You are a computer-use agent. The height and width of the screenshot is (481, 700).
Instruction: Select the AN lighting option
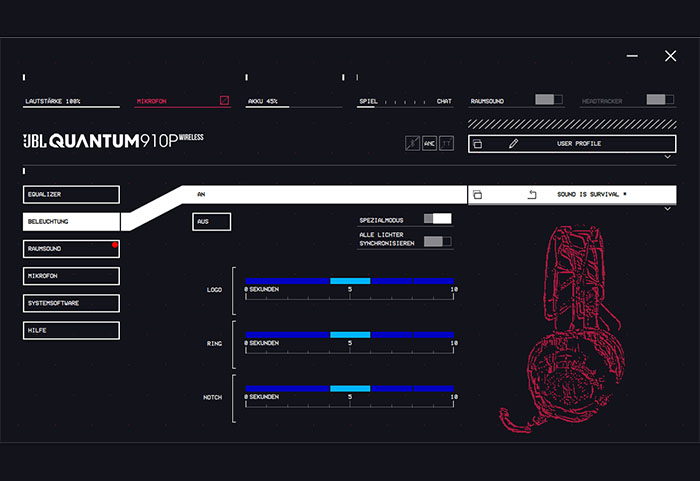tap(325, 194)
